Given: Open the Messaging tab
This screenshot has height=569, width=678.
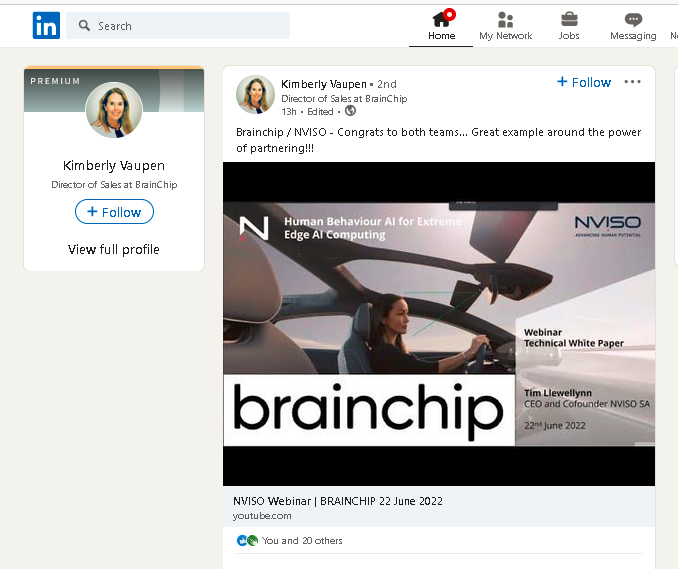Looking at the screenshot, I should coord(633,26).
